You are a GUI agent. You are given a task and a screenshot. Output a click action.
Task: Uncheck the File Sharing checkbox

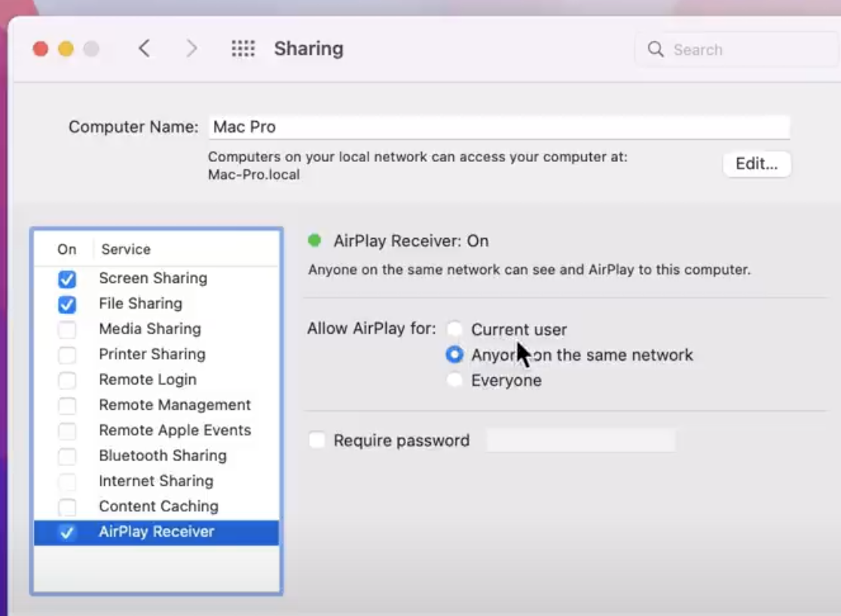67,304
